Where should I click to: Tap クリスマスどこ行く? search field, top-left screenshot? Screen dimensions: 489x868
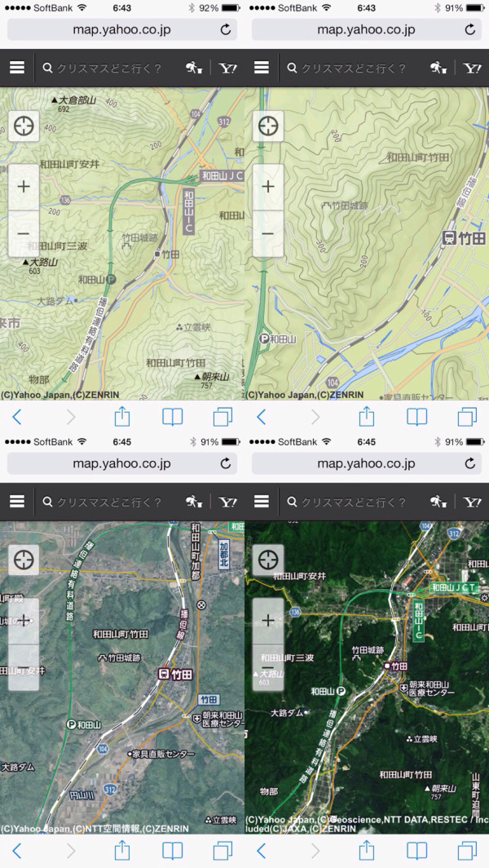click(x=109, y=68)
